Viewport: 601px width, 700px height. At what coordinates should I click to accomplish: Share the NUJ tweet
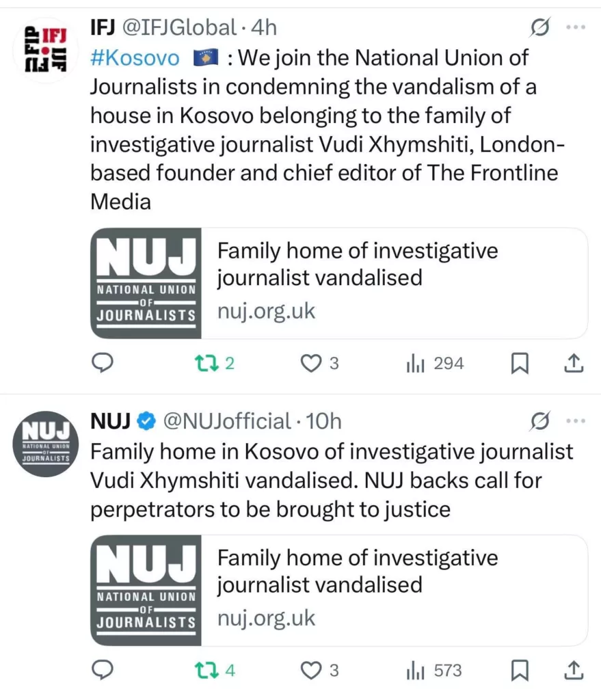click(575, 671)
